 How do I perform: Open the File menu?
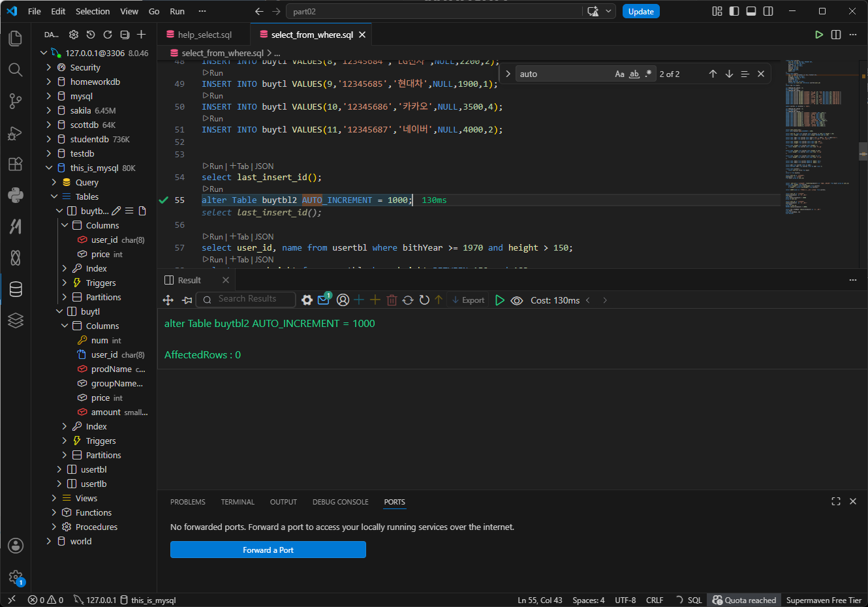pyautogui.click(x=35, y=11)
